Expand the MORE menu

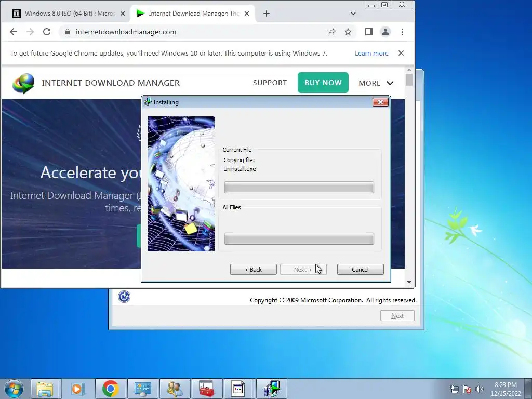[x=376, y=83]
